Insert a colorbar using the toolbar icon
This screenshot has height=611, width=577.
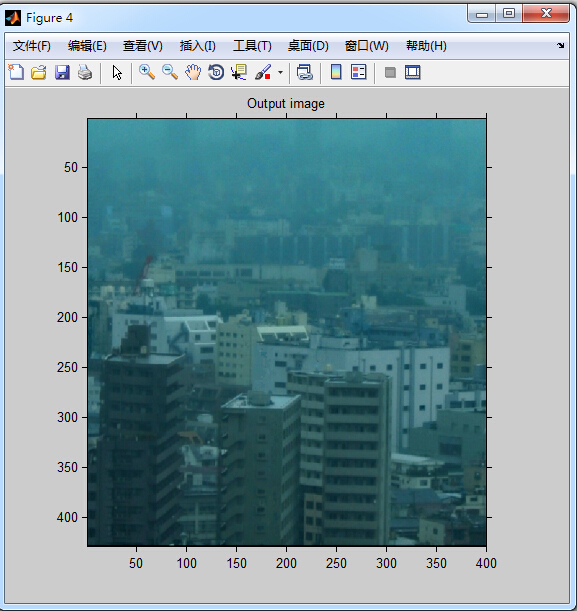336,72
